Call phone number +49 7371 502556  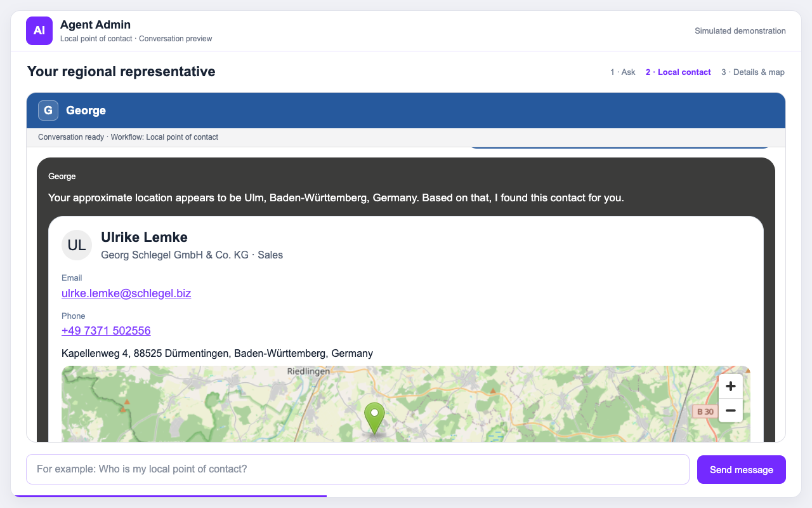106,331
